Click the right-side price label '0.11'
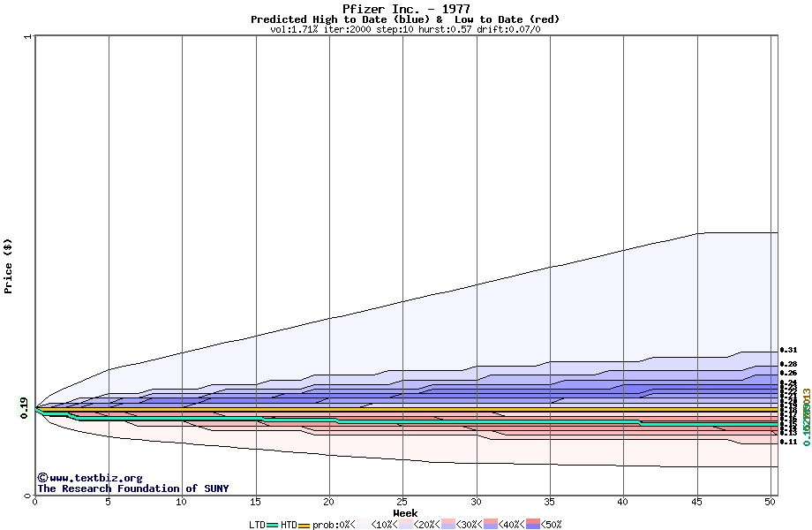The width and height of the screenshot is (812, 530). pyautogui.click(x=789, y=442)
